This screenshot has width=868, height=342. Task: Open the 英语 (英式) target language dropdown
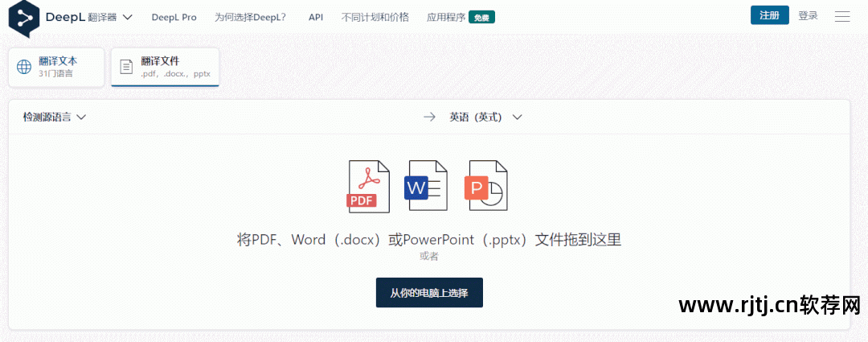pos(485,117)
